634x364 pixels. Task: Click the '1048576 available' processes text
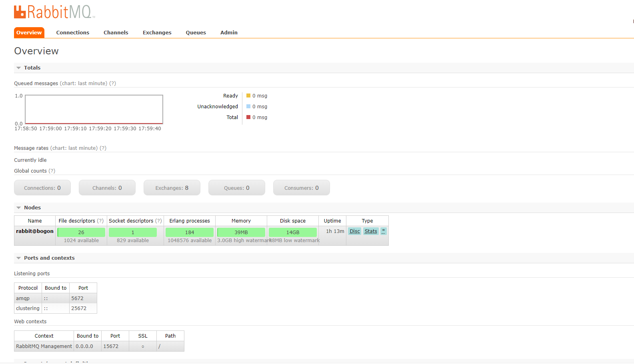[190, 241]
